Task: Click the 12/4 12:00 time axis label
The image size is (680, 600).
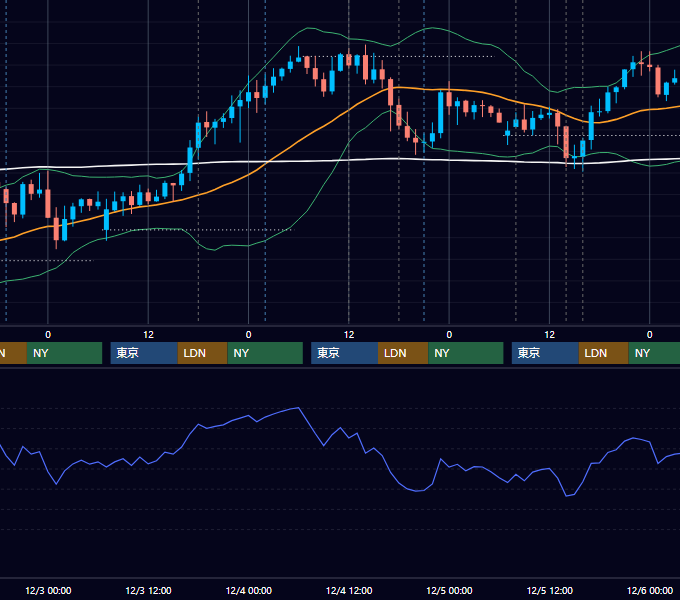Action: pos(349,590)
